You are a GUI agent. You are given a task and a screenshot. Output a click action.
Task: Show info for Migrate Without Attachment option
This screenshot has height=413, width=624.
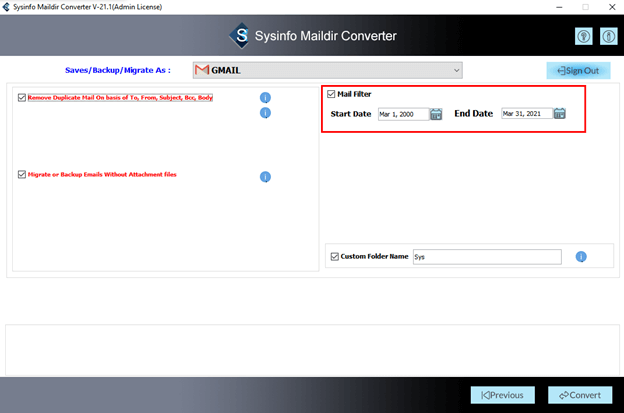tap(265, 177)
